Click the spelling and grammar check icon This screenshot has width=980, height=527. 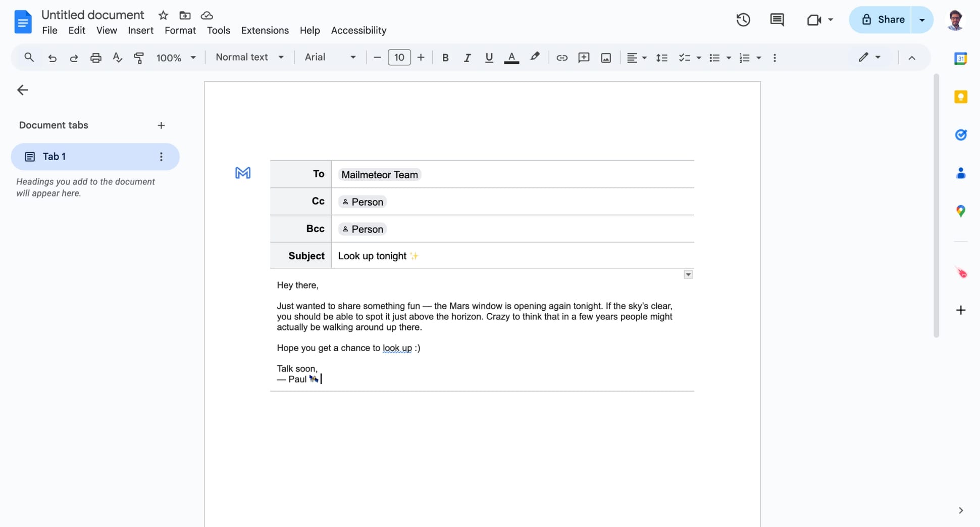click(117, 58)
